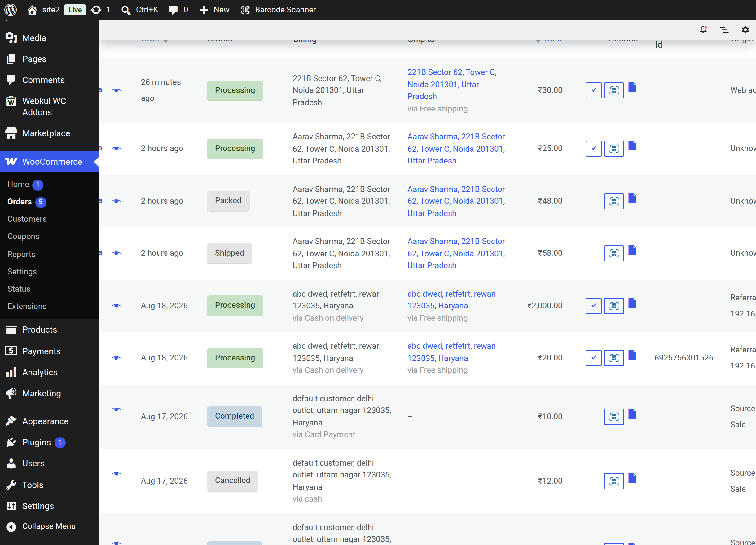Open the Ctrl+K search command
This screenshot has width=756, height=545.
point(140,10)
